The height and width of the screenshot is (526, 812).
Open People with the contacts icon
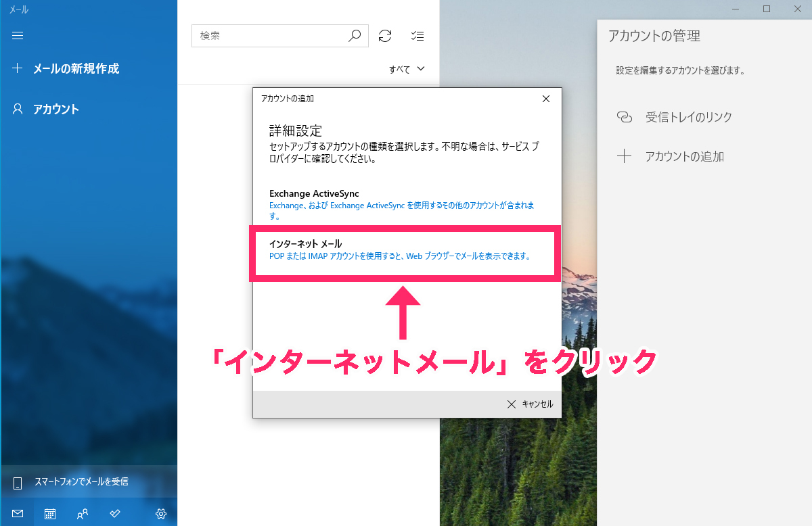click(x=82, y=513)
